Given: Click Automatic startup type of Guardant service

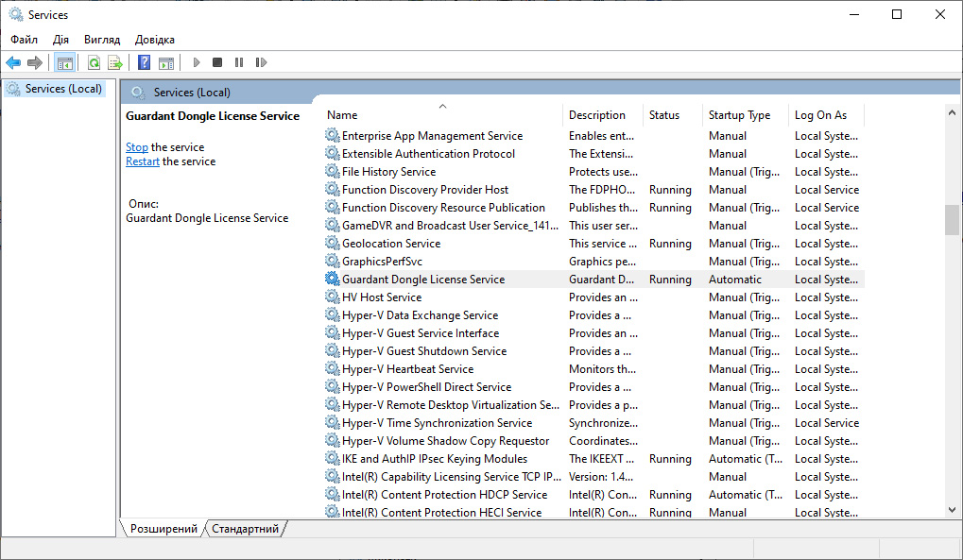Looking at the screenshot, I should [735, 280].
